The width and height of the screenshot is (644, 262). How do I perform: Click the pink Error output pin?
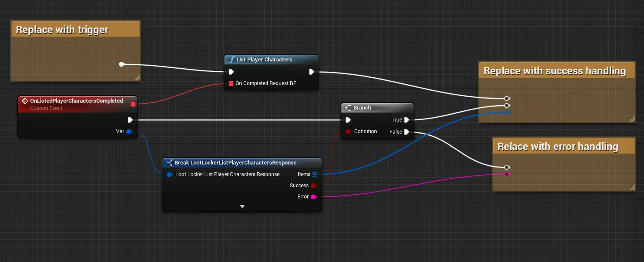pyautogui.click(x=313, y=197)
